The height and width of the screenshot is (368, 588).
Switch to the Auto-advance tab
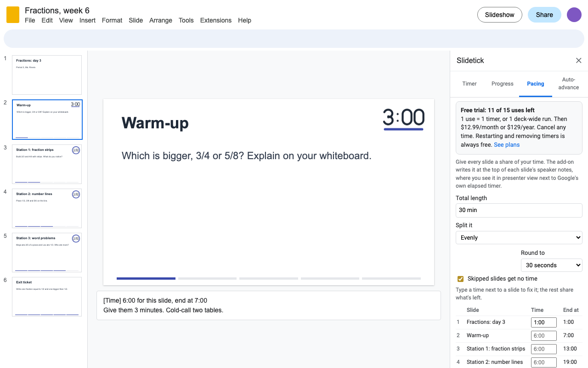[569, 84]
